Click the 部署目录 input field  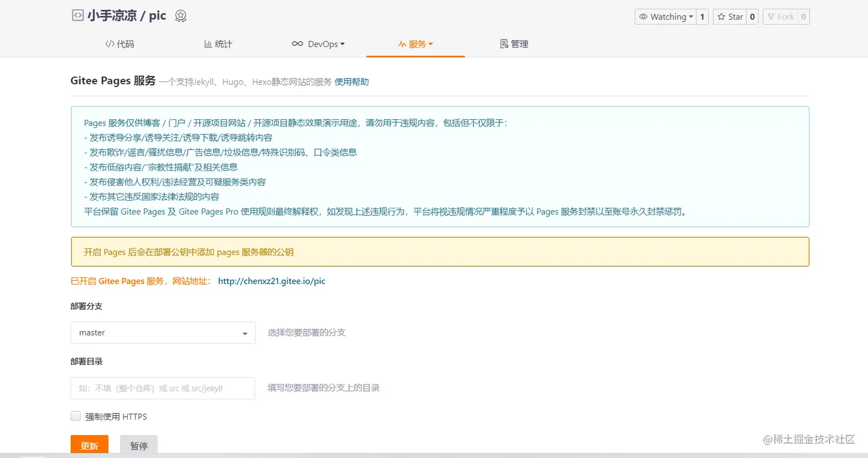163,388
